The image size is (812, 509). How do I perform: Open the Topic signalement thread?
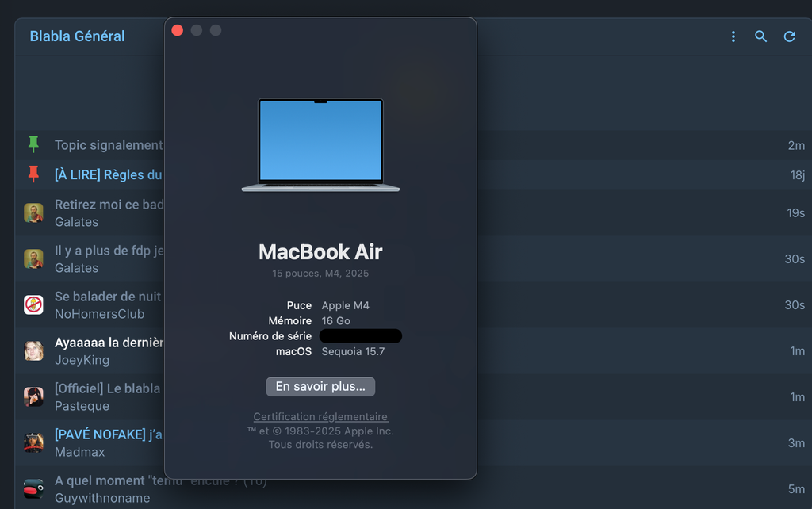108,145
